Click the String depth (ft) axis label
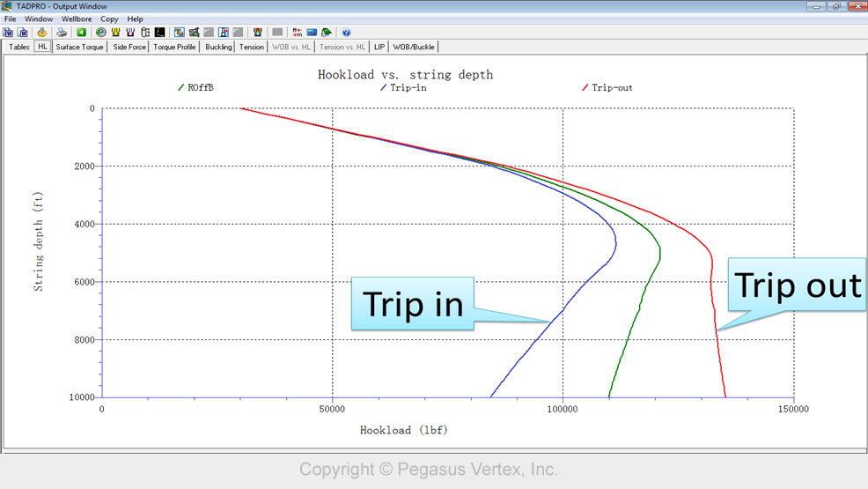 (38, 241)
